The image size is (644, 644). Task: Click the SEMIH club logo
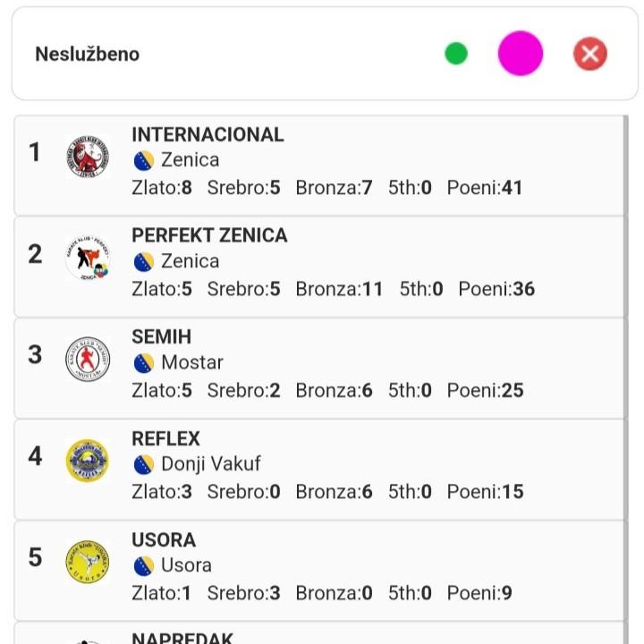pyautogui.click(x=88, y=360)
